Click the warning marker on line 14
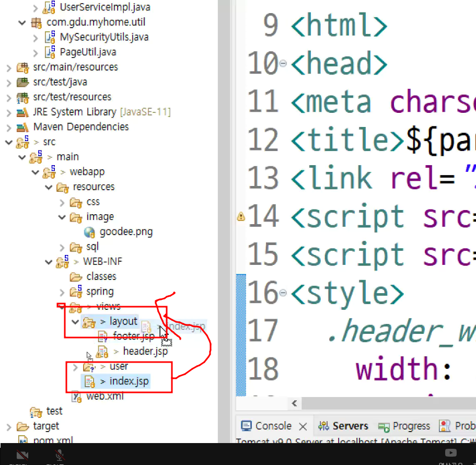Screen dimensions: 476x465 pyautogui.click(x=241, y=216)
